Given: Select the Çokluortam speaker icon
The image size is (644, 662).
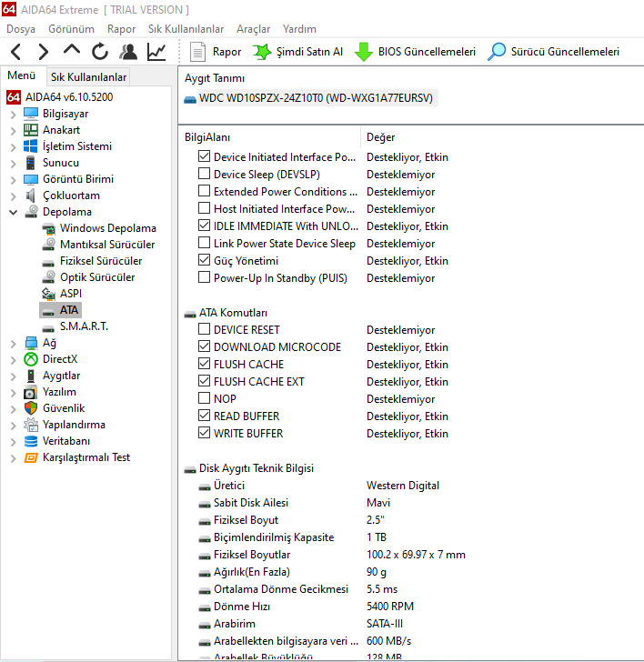Looking at the screenshot, I should (x=30, y=196).
